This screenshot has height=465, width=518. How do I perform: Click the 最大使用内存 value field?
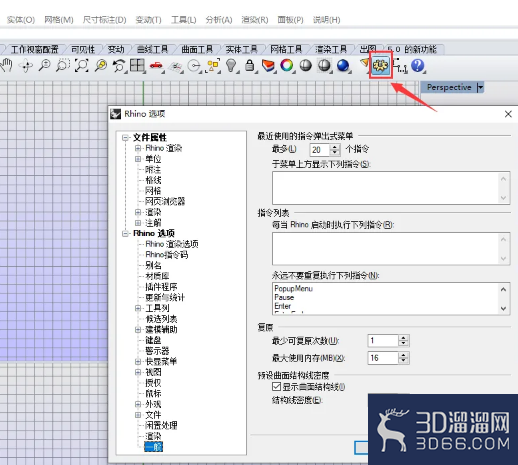(383, 358)
